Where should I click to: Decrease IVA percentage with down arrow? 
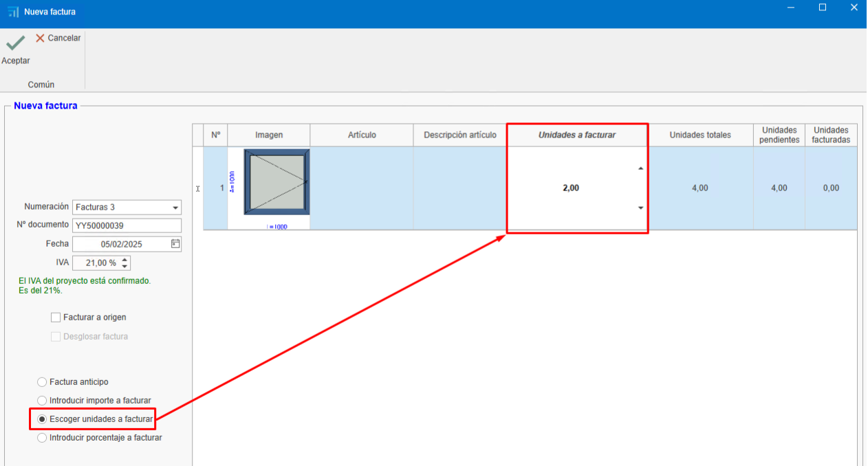click(x=124, y=266)
